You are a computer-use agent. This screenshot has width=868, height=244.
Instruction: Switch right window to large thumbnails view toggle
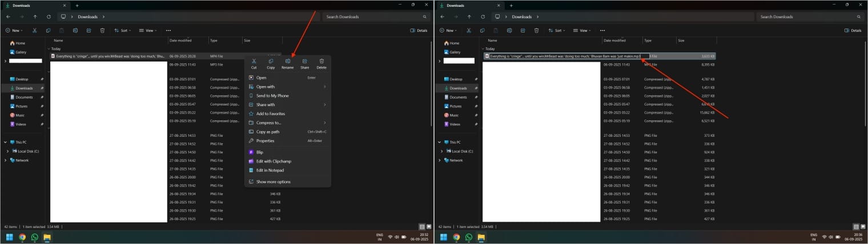(863, 226)
